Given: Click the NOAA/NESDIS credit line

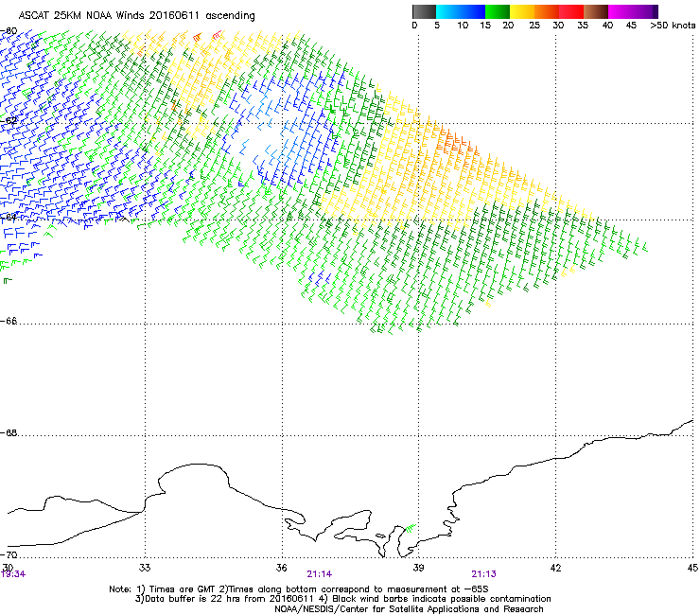Looking at the screenshot, I should [x=409, y=609].
